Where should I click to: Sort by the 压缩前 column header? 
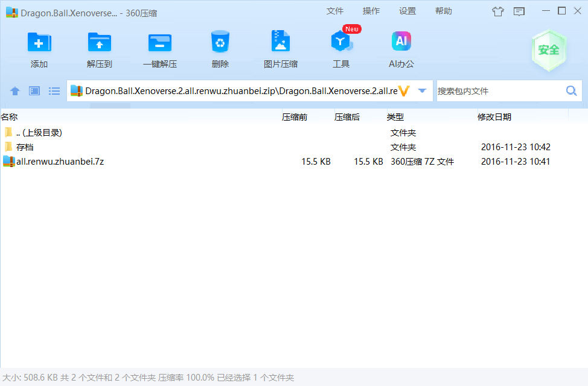(307, 117)
